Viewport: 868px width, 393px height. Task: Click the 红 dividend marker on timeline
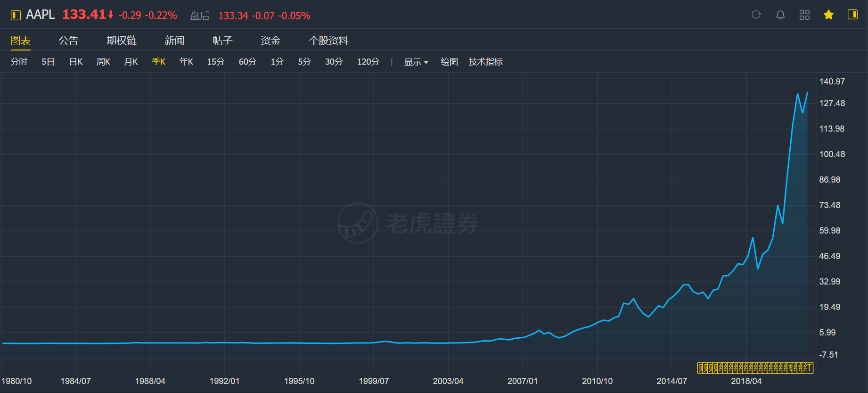click(808, 368)
